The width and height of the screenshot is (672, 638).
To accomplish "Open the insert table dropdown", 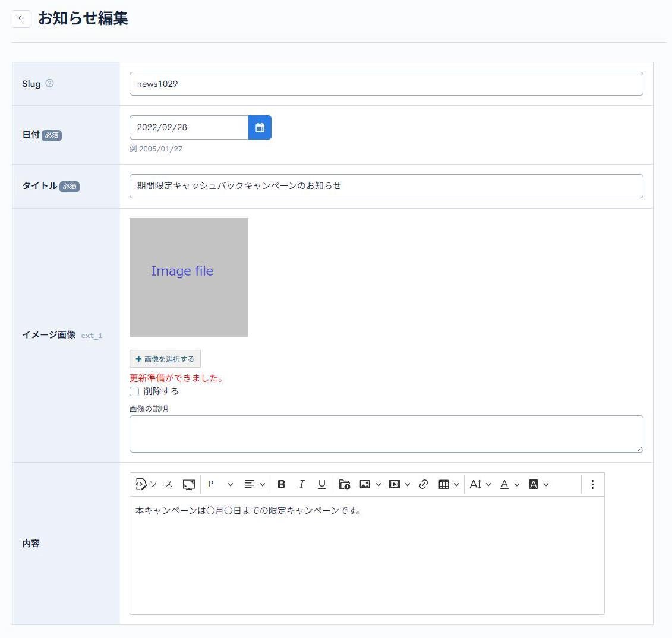I will pyautogui.click(x=449, y=484).
